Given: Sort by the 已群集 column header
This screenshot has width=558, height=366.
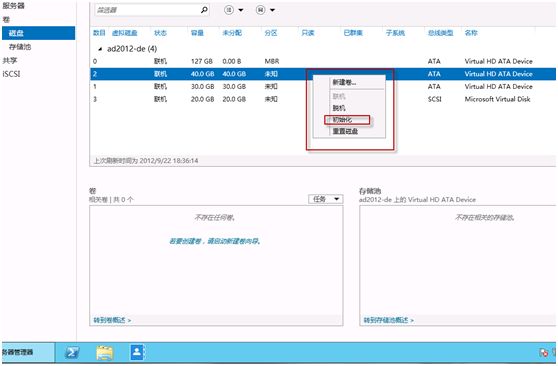Looking at the screenshot, I should [x=353, y=33].
